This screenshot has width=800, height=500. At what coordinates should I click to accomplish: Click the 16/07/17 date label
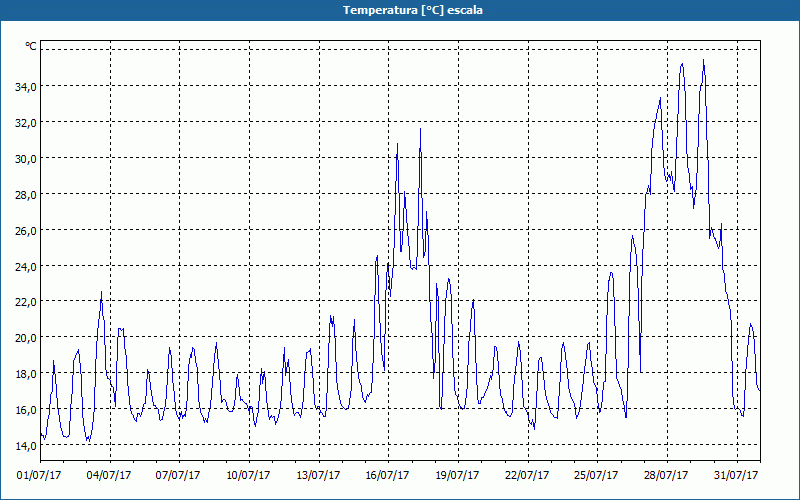[x=387, y=476]
